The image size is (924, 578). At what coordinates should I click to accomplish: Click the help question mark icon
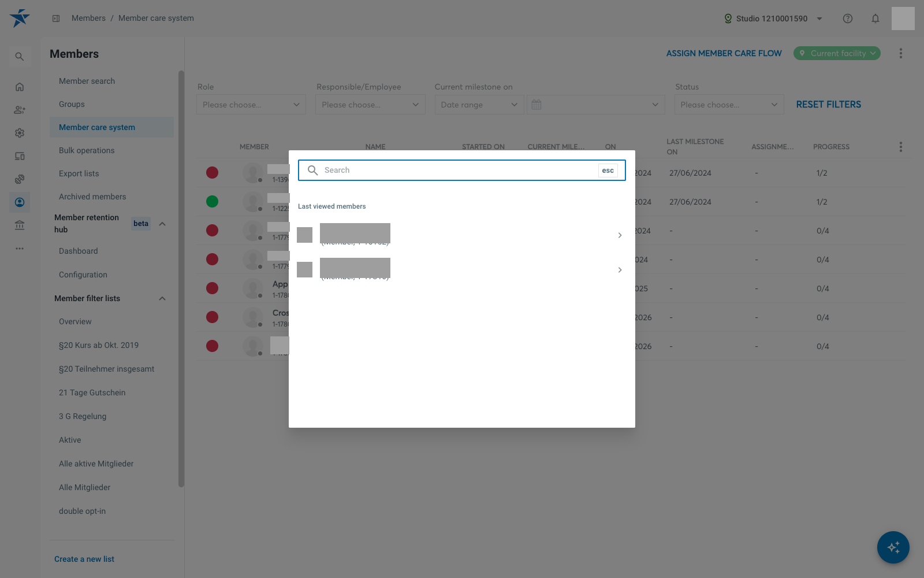coord(848,18)
